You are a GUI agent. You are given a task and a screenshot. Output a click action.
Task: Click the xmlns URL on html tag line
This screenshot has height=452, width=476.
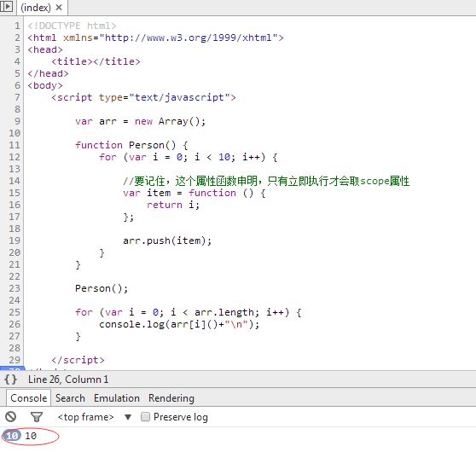[x=188, y=38]
